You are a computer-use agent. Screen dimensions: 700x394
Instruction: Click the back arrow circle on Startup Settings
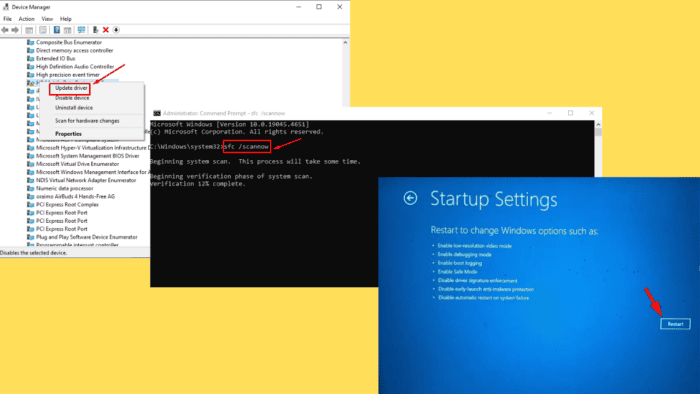(410, 198)
